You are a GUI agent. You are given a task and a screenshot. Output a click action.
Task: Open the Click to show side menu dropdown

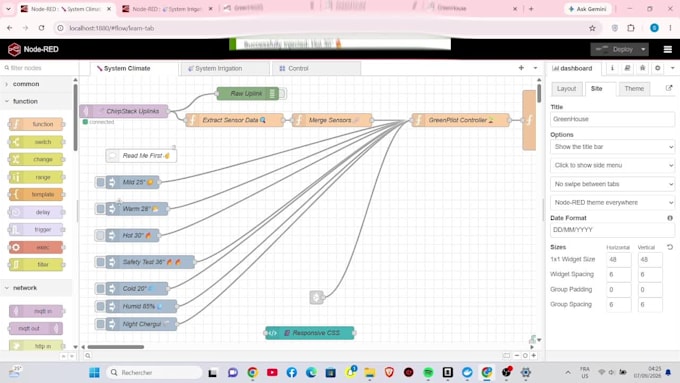pos(612,165)
